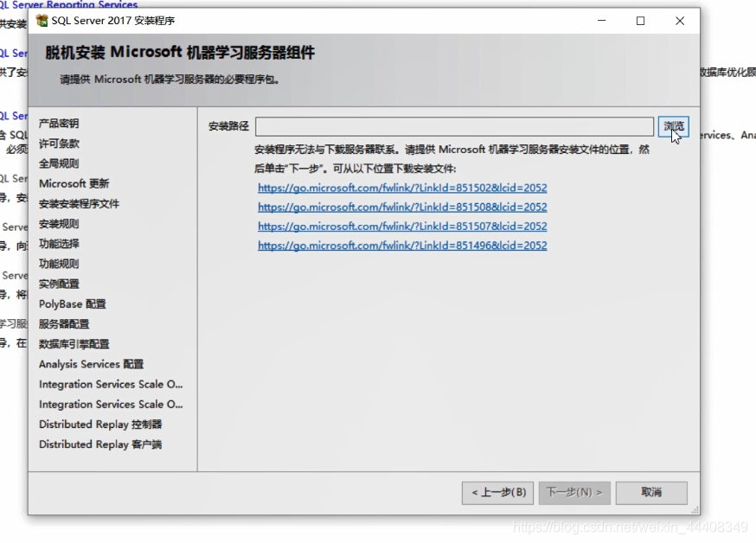Open the LinkId=851496 download link
The image size is (756, 543).
click(402, 246)
